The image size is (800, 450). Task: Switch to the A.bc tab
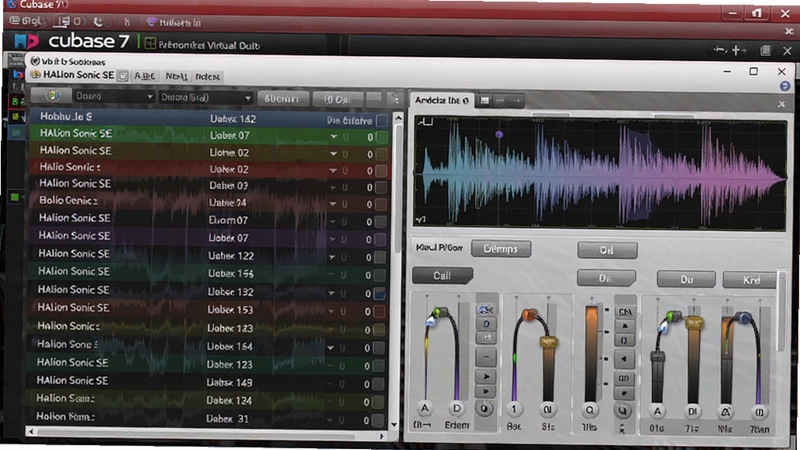144,76
